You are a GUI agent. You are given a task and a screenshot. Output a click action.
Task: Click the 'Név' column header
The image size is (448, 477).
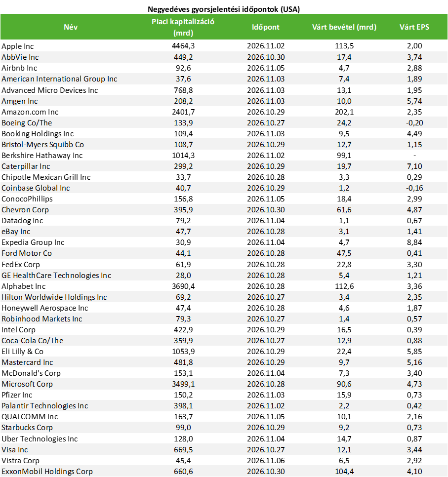pos(71,27)
